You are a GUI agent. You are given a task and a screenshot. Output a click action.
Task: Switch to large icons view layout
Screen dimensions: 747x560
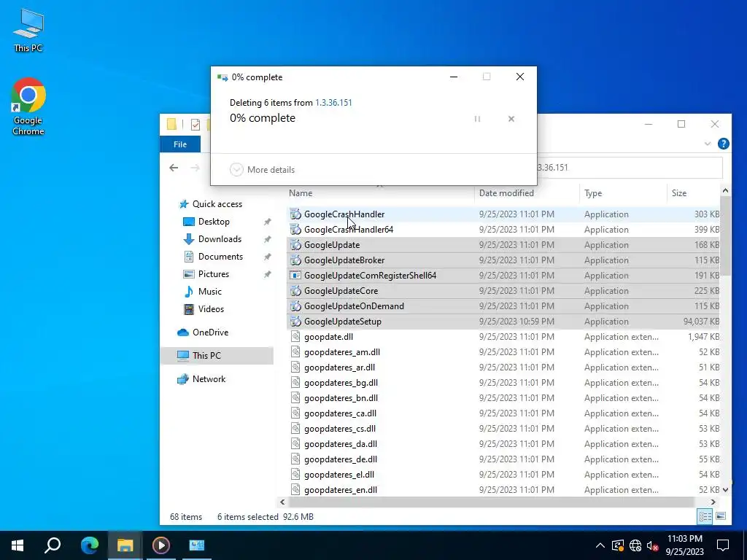(x=721, y=516)
